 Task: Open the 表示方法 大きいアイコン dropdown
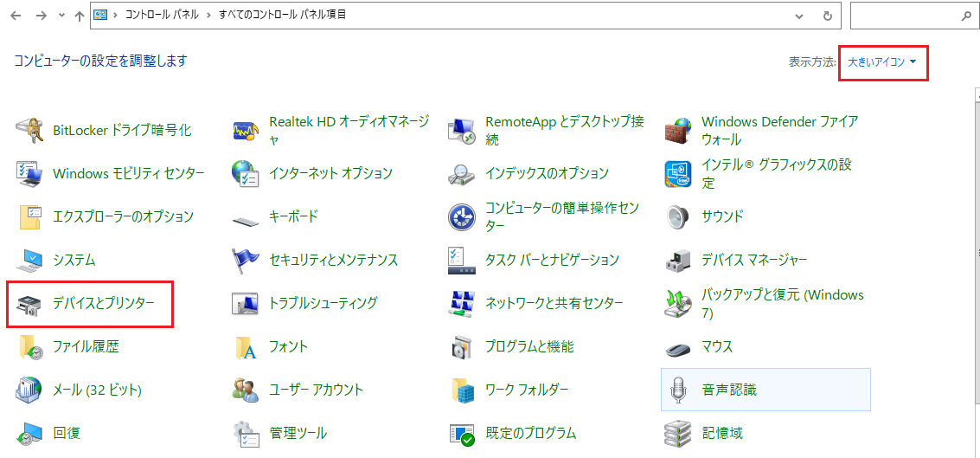pos(882,62)
